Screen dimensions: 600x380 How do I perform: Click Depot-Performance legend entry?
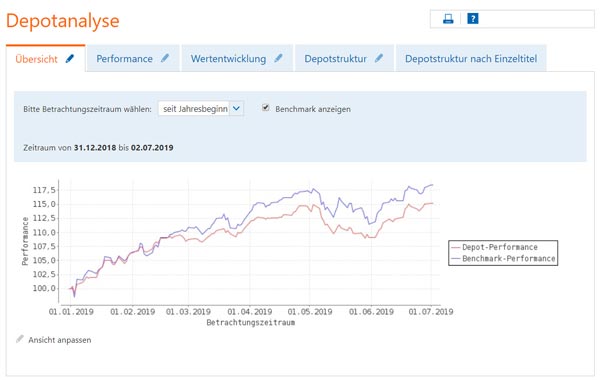(x=500, y=247)
